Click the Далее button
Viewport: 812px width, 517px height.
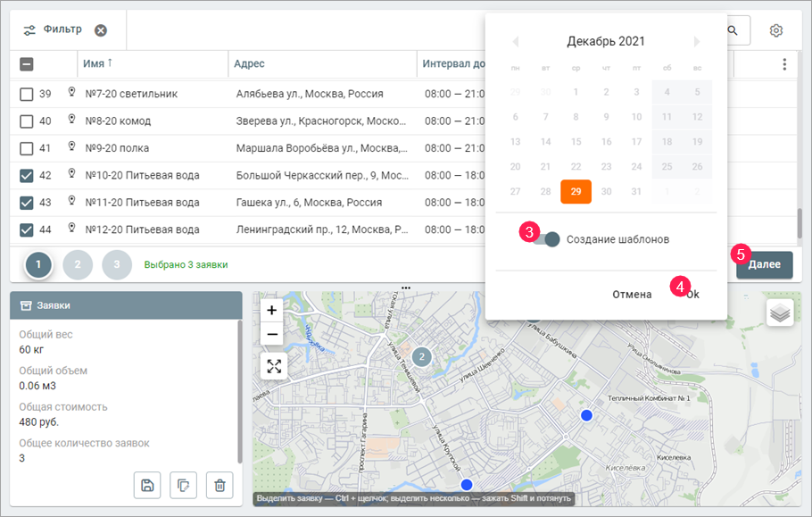(x=764, y=264)
